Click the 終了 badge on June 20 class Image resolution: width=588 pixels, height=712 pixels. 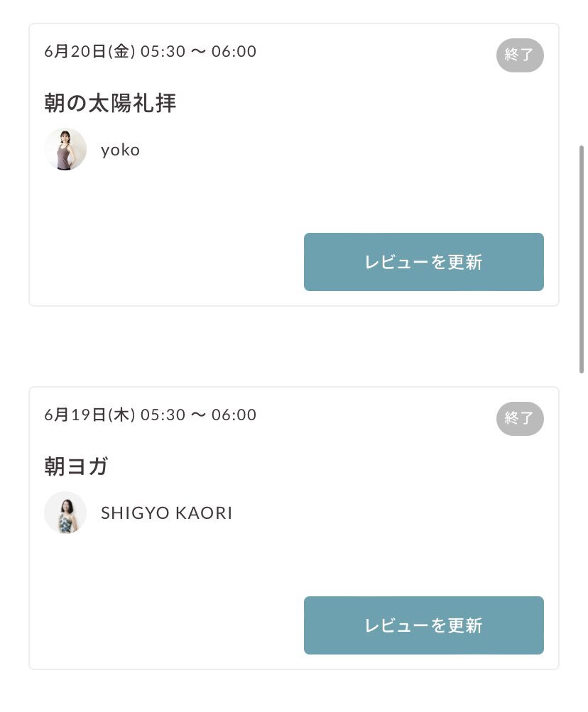point(520,55)
